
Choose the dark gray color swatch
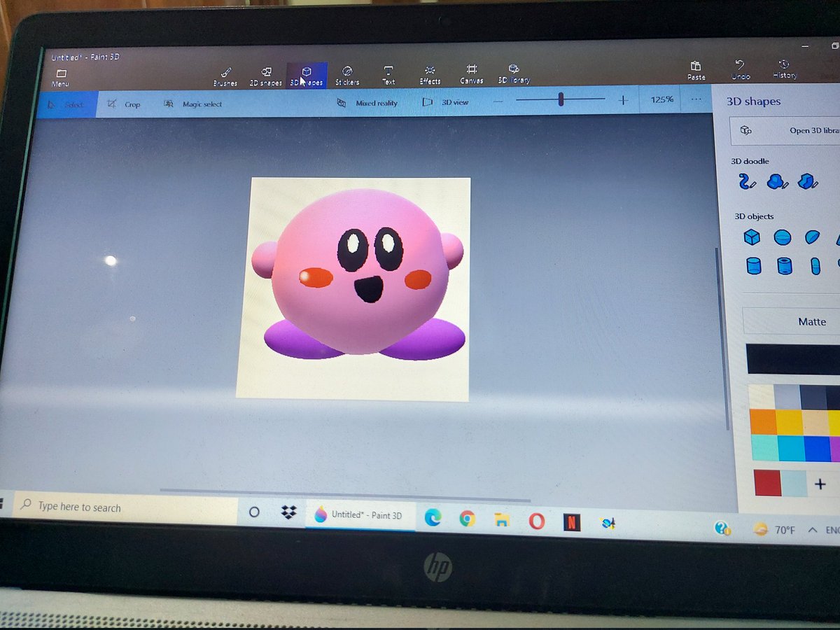[x=813, y=396]
